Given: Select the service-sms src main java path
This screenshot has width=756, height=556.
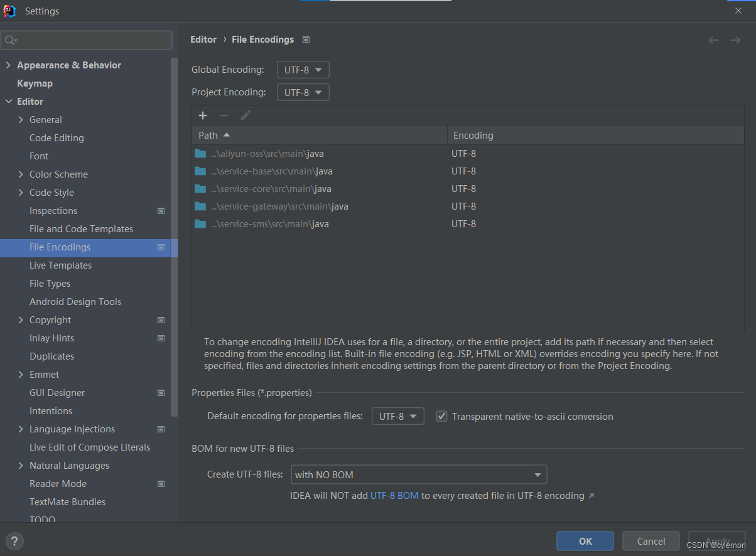Looking at the screenshot, I should [270, 223].
